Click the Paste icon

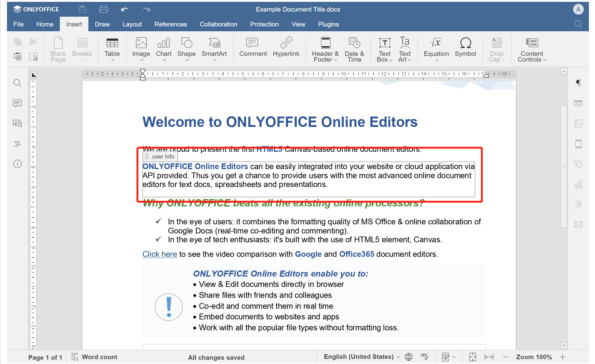18,56
